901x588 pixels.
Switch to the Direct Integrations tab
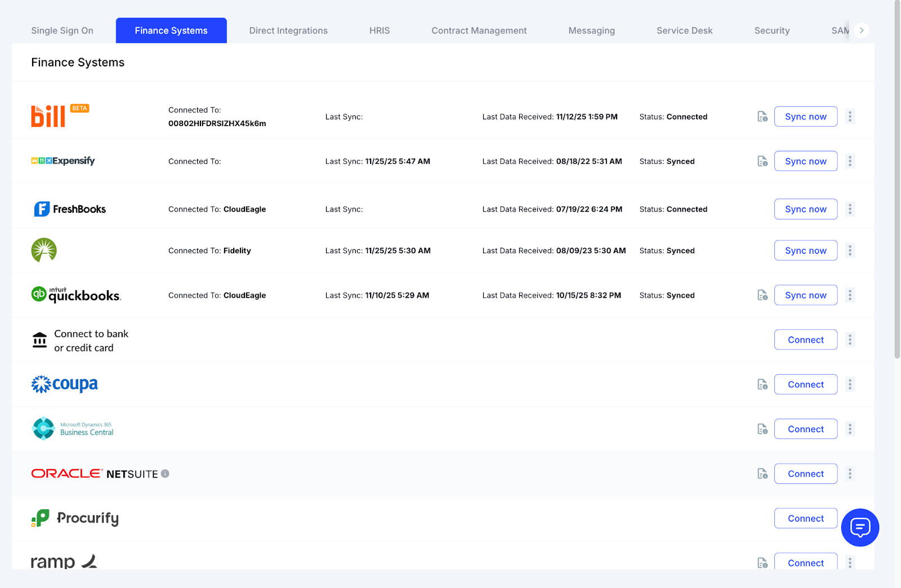[x=288, y=30]
